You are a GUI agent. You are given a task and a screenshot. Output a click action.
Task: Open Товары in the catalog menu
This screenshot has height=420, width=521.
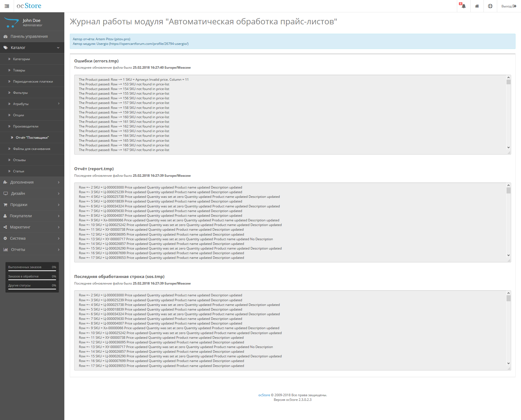tap(32, 70)
